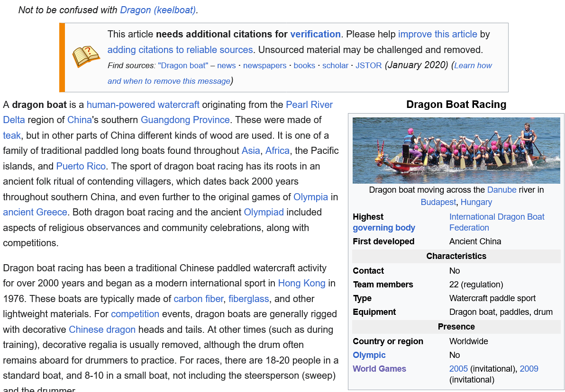This screenshot has width=565, height=392.
Task: Open the 2009 World Games link
Action: pos(529,369)
